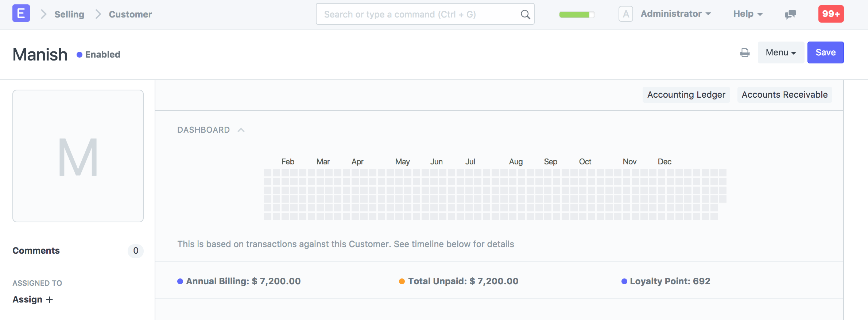Go to Customer breadcrumb link
Screen dimensions: 868x320
click(130, 15)
